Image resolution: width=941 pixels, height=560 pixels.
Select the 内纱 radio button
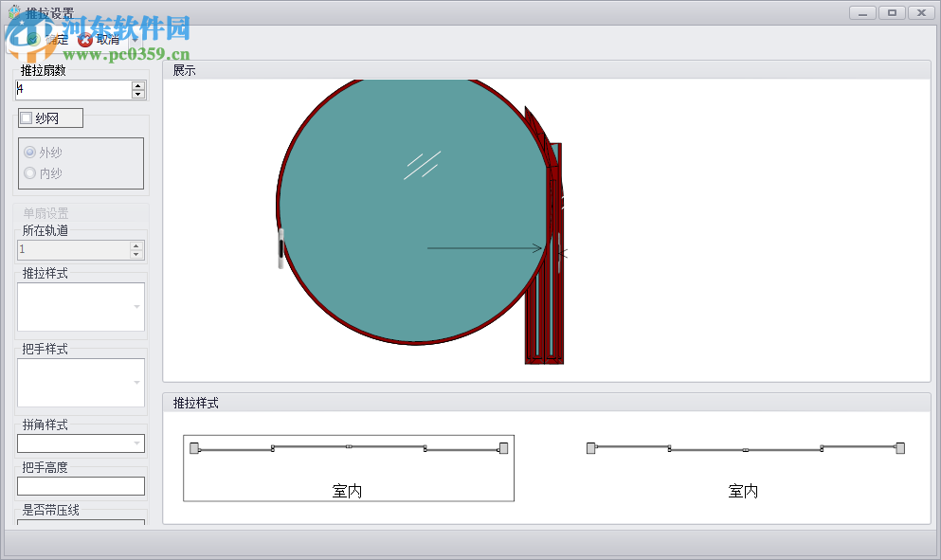30,172
